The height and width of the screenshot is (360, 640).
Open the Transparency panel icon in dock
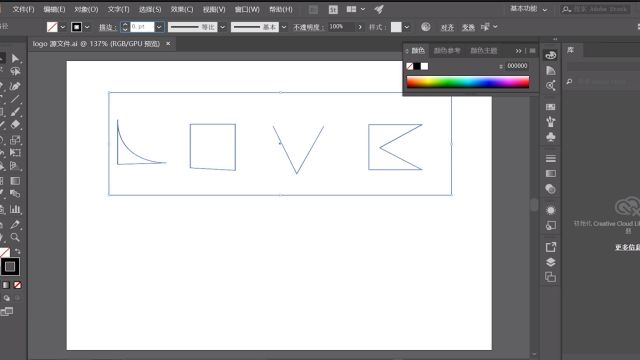tap(551, 189)
